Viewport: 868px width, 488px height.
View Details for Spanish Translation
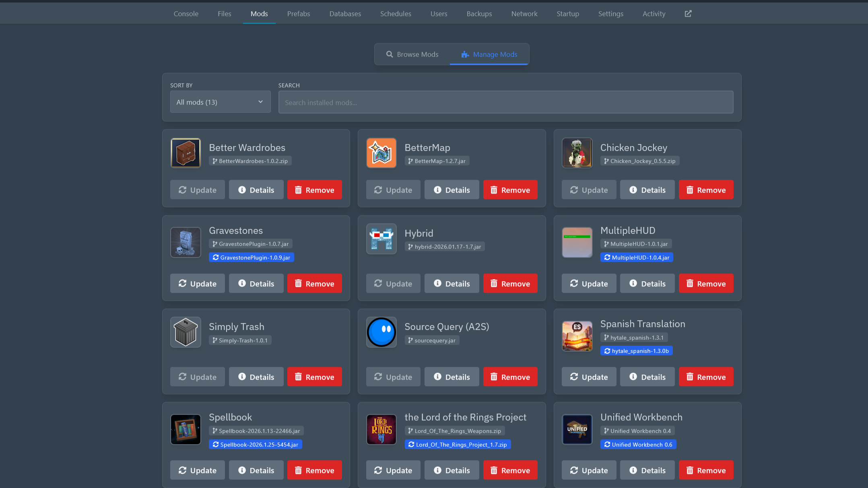click(647, 377)
